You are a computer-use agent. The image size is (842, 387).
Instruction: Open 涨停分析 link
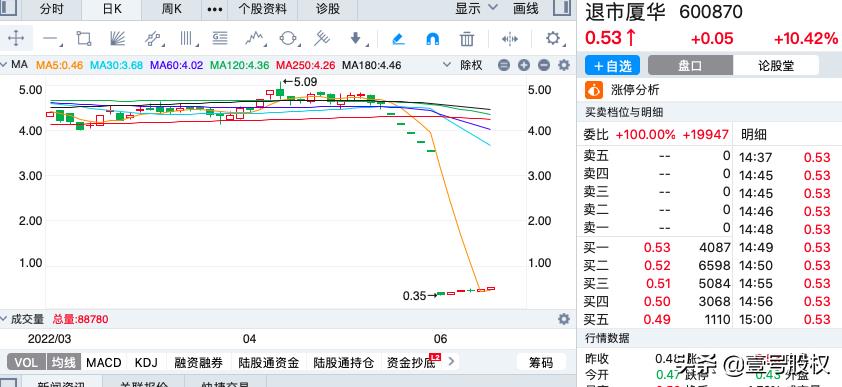click(x=635, y=90)
